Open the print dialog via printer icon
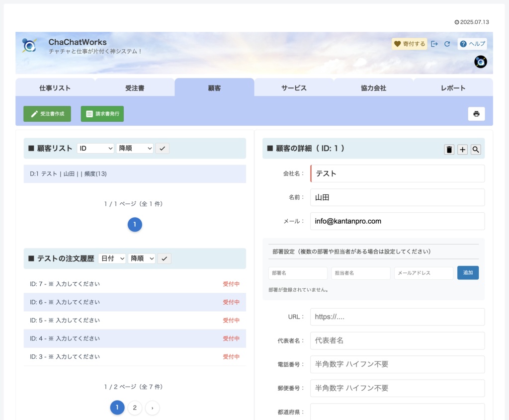Image resolution: width=509 pixels, height=420 pixels. click(x=476, y=113)
